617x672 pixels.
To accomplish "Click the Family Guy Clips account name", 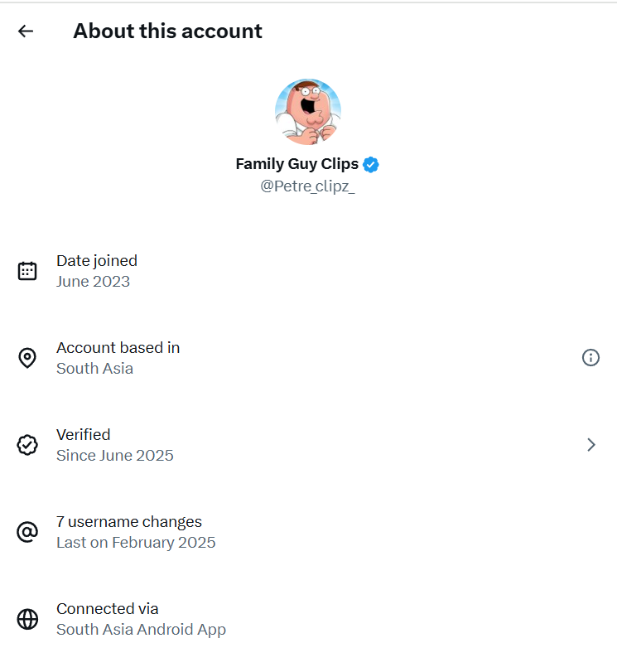I will [297, 164].
